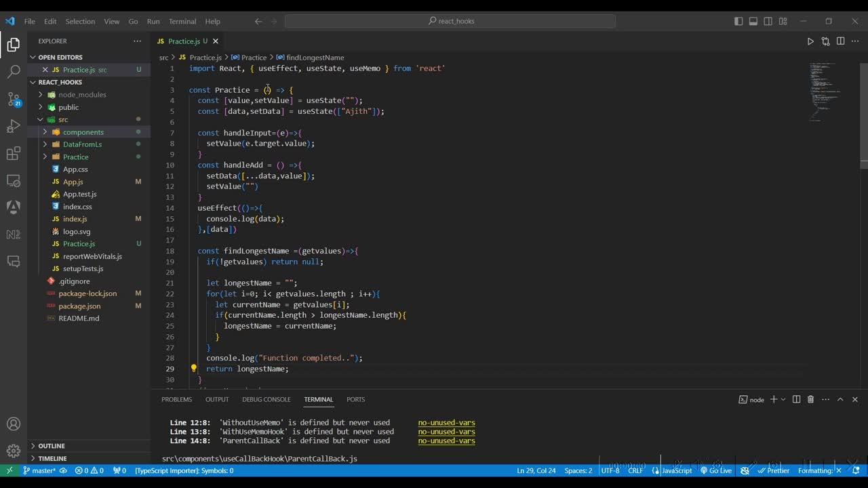Open new terminal launch profile dropdown
The height and width of the screenshot is (488, 868).
(x=783, y=400)
